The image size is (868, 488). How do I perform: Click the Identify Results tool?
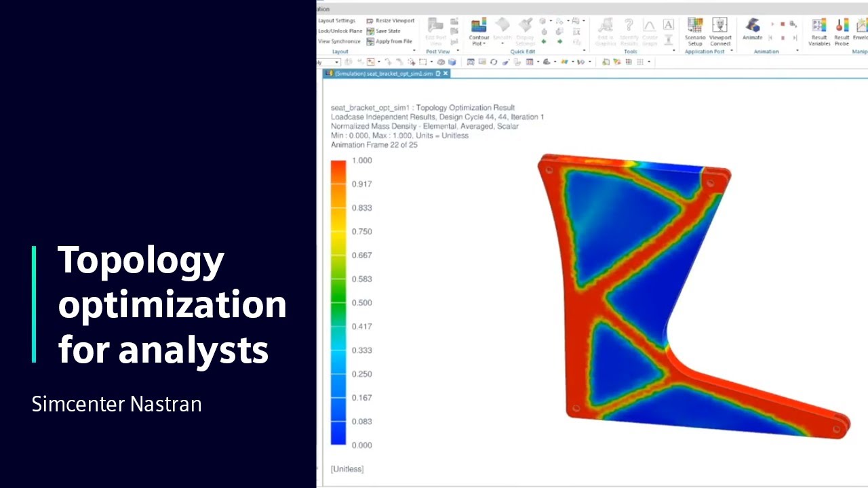[629, 31]
